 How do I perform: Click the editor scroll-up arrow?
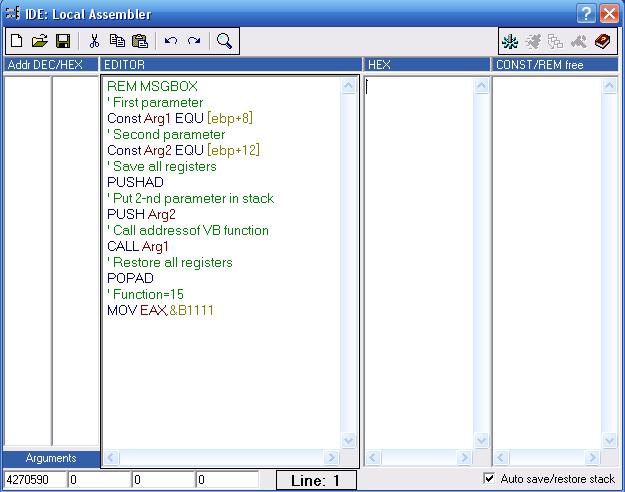pos(349,86)
